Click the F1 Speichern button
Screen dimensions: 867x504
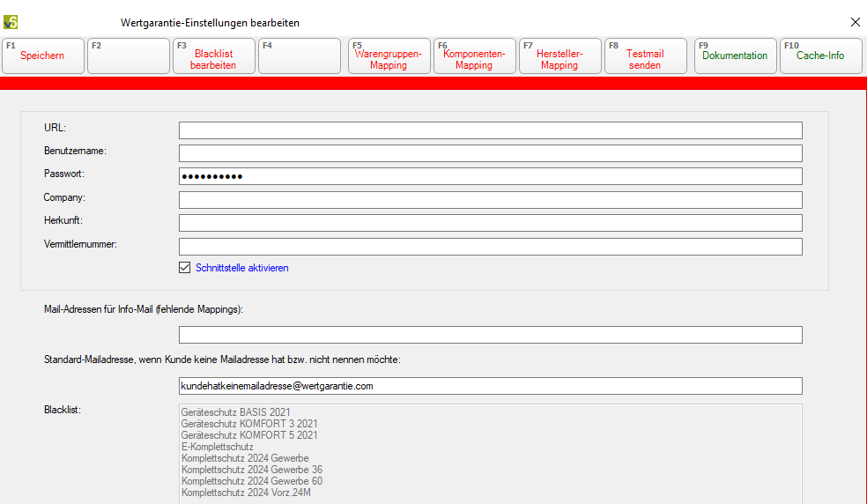(x=43, y=56)
